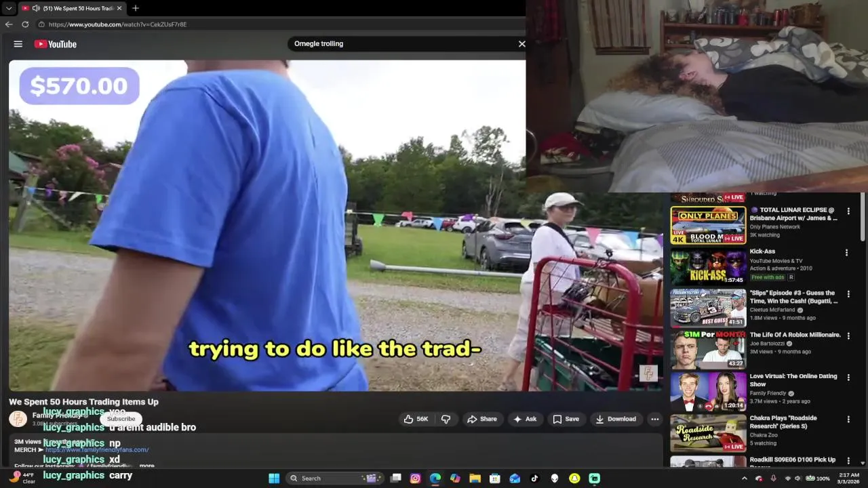
Task: Click the sidebar scrollbar
Action: (863, 218)
